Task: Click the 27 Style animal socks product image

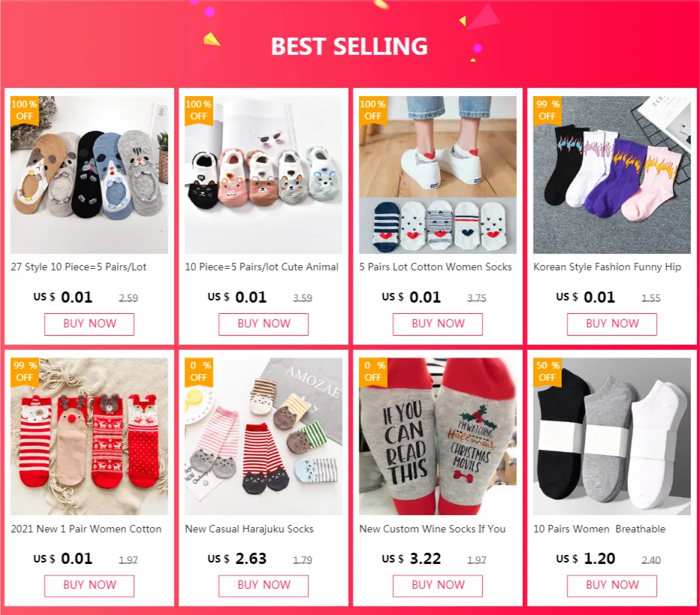Action: [89, 175]
